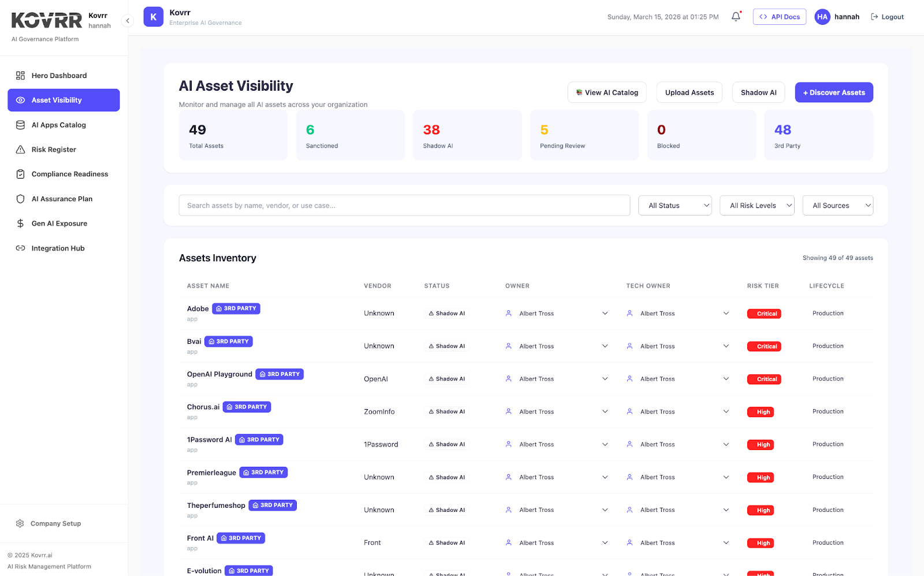Click the owner person icon in the Adobe row
The height and width of the screenshot is (576, 924).
point(509,314)
